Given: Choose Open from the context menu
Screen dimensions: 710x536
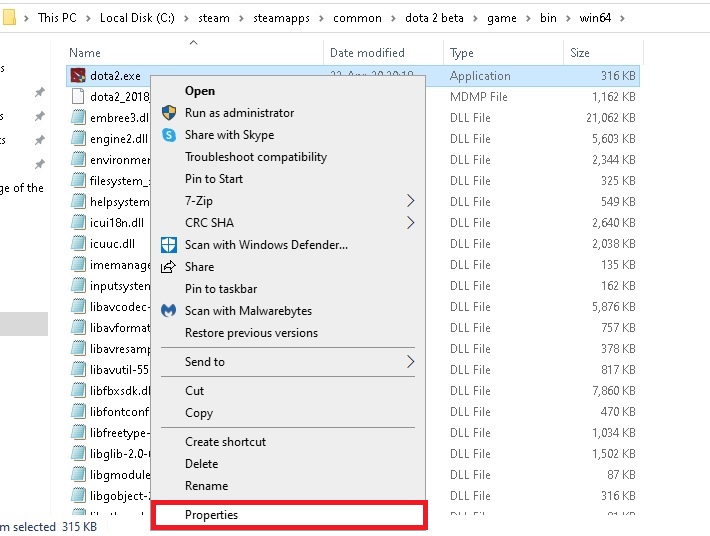Looking at the screenshot, I should click(x=288, y=91).
